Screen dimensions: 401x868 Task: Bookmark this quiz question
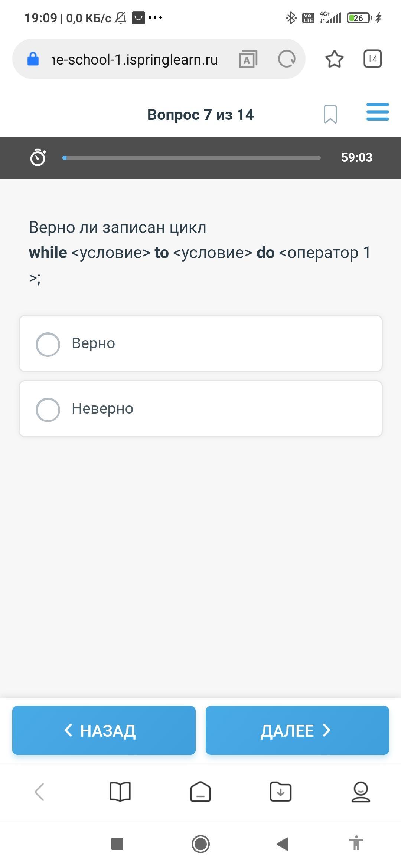[330, 114]
